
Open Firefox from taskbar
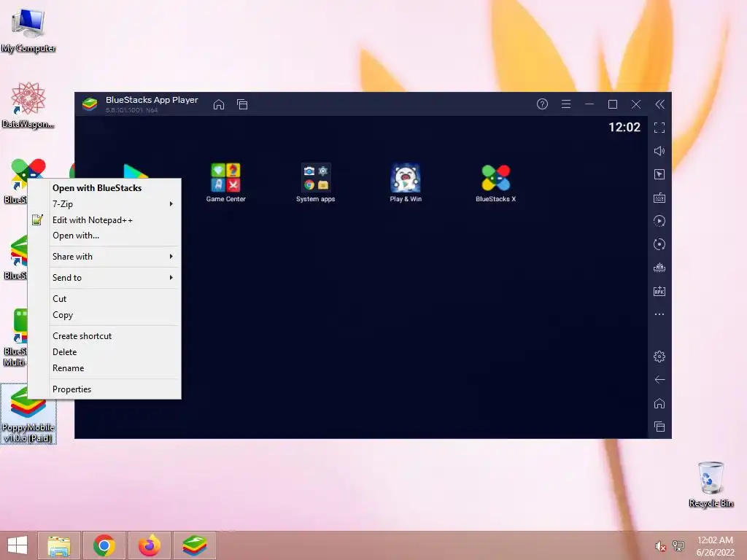149,545
